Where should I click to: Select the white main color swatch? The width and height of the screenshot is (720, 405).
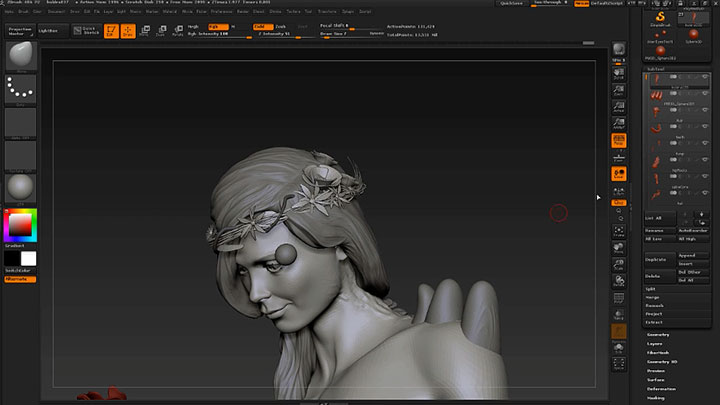(28, 259)
